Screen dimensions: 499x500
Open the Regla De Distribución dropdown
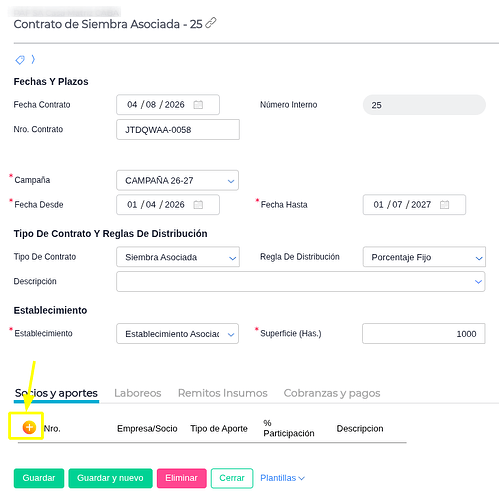coord(424,257)
